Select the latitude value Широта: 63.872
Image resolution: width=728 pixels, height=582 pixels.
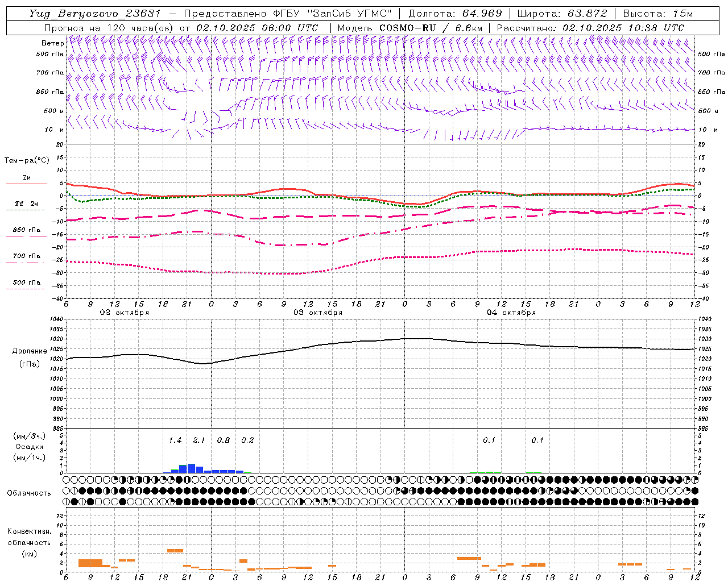[562, 14]
